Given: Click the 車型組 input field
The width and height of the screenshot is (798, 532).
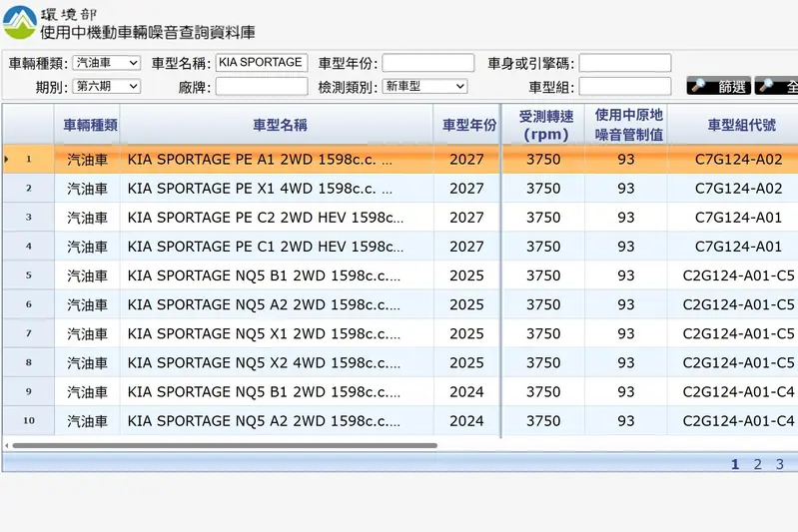Looking at the screenshot, I should tap(625, 86).
